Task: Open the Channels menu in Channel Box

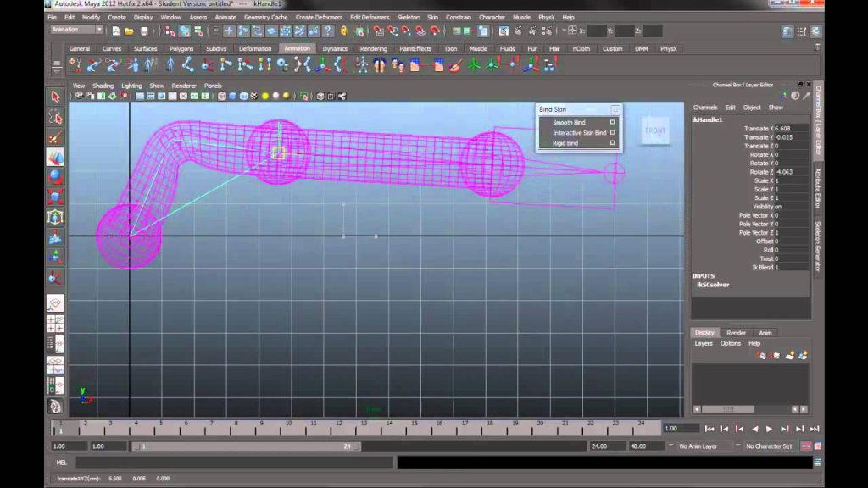Action: 704,108
